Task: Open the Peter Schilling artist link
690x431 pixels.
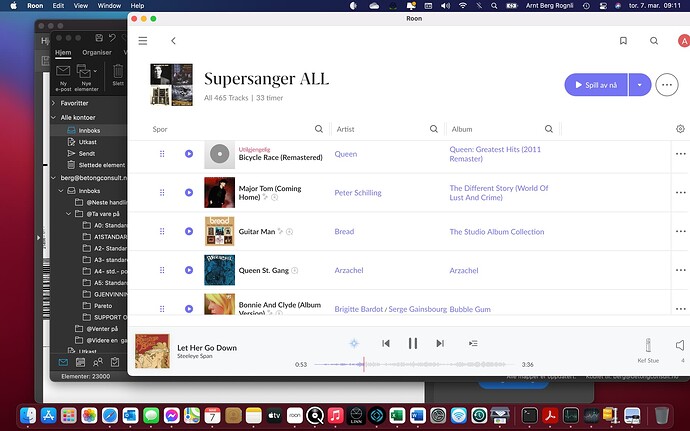Action: tap(358, 193)
